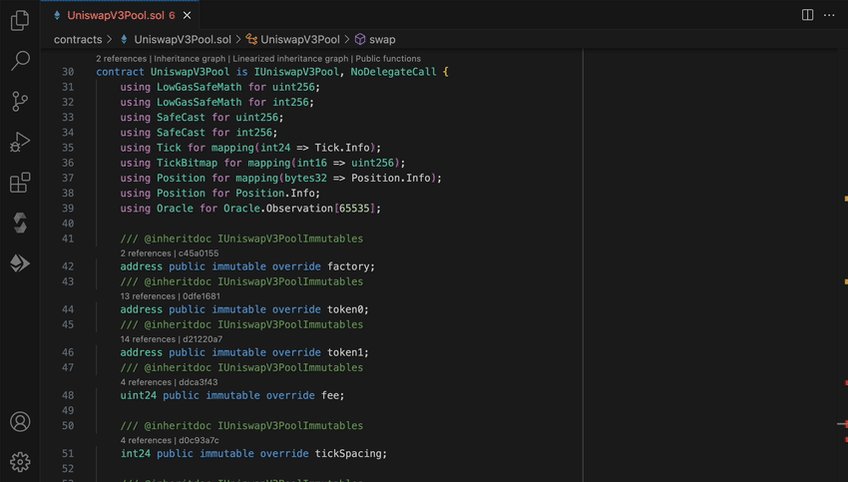
Task: Click the 'NoDelegateCall' identifier on line 30
Action: pos(393,71)
